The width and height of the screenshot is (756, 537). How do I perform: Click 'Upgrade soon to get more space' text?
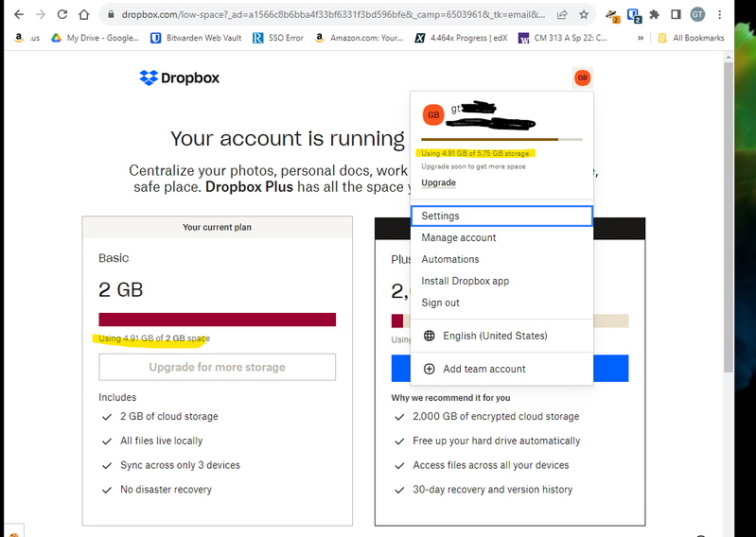click(473, 166)
